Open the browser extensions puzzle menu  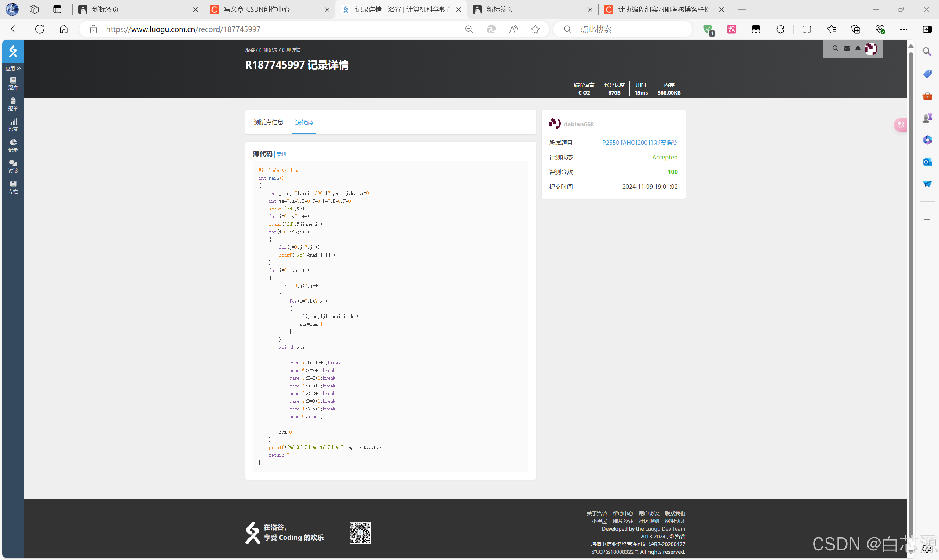[x=780, y=29]
